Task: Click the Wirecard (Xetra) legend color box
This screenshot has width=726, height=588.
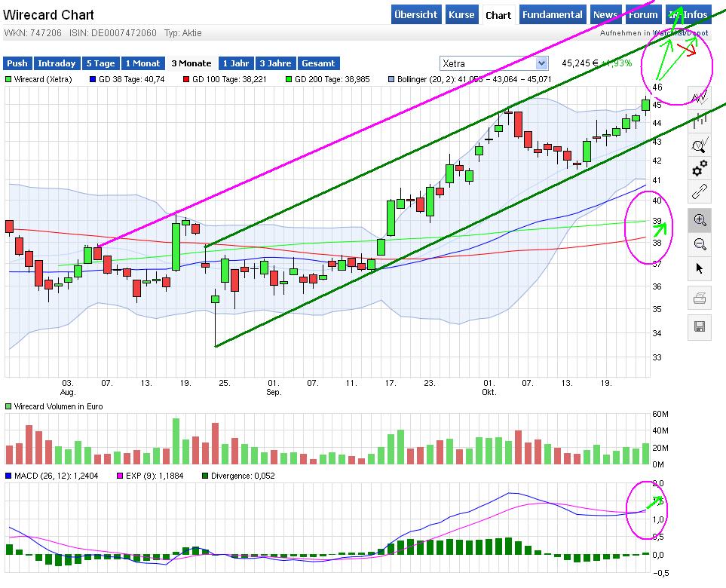Action: click(8, 80)
